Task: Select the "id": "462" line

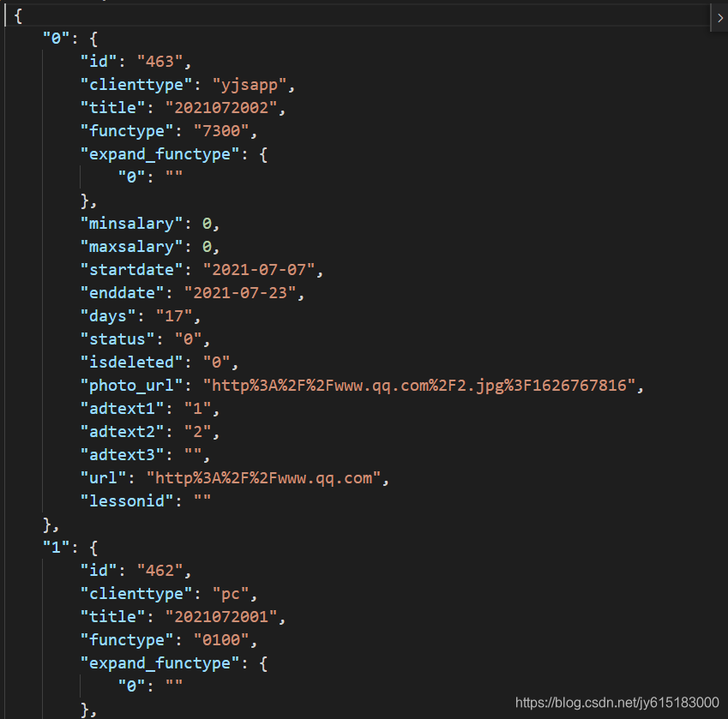Action: (x=135, y=571)
